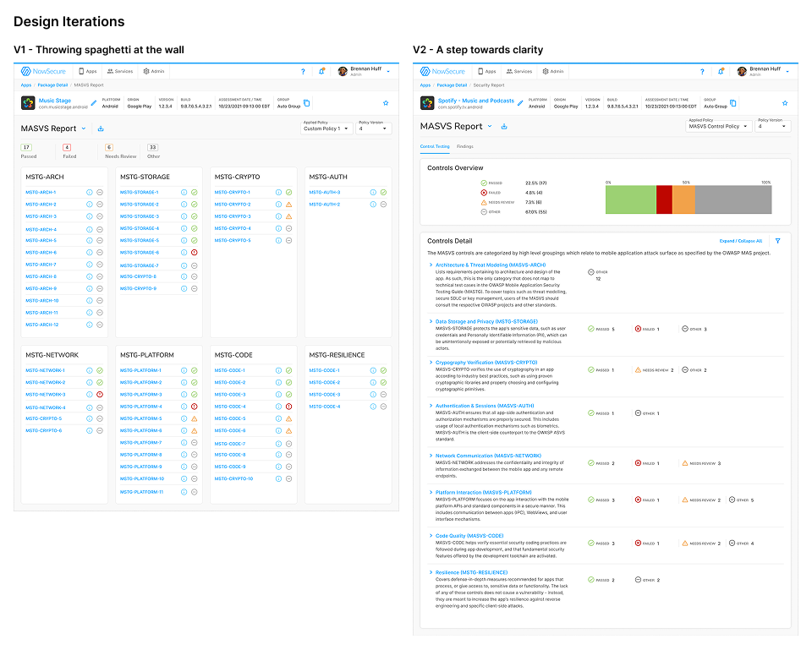Image resolution: width=812 pixels, height=650 pixels.
Task: Toggle the favorite star in the Spotify header
Action: (785, 103)
